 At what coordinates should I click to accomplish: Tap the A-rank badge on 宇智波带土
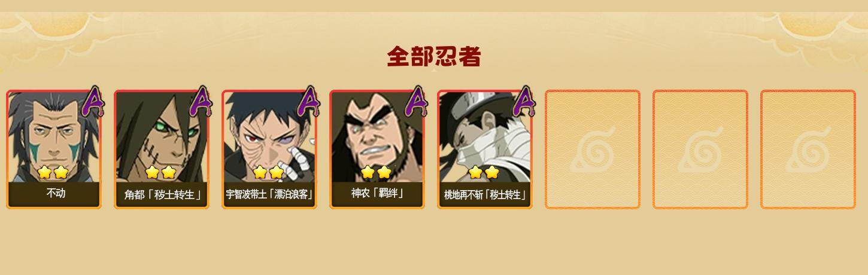308,101
